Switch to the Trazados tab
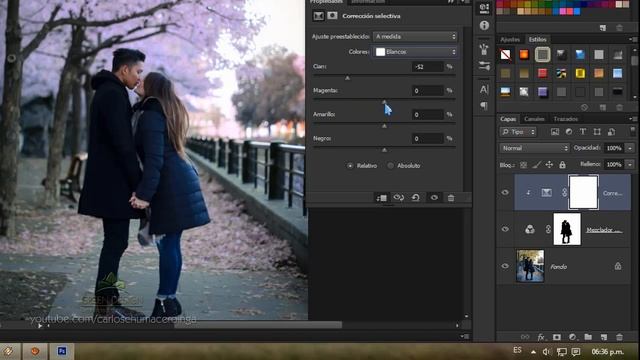 click(566, 119)
